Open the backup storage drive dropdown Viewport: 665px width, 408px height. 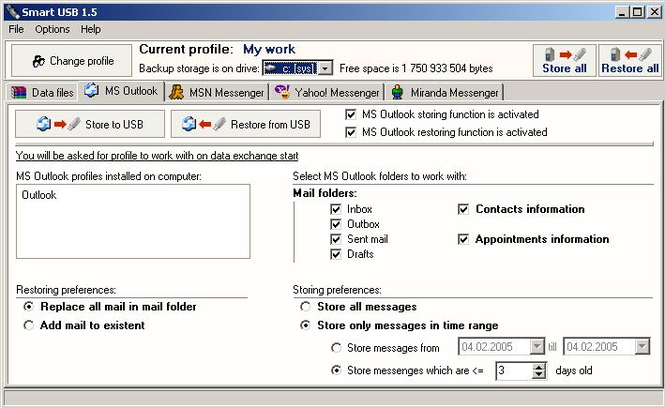[325, 68]
